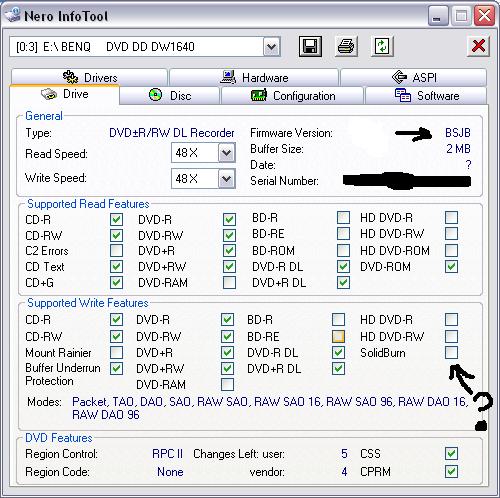The height and width of the screenshot is (498, 500).
Task: Toggle read feature DVD-RAM checkbox
Action: (229, 282)
